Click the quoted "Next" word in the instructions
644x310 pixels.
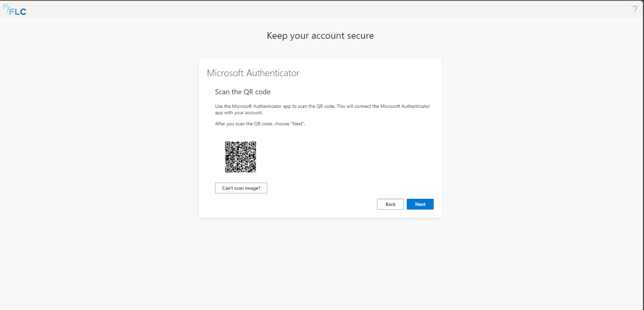point(298,124)
